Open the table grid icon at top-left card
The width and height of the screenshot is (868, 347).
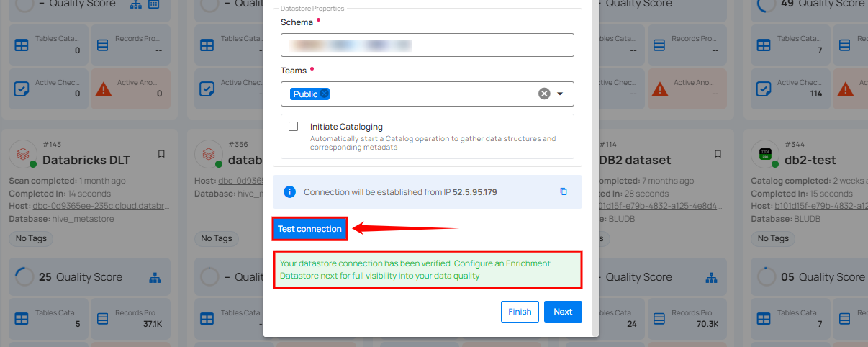click(x=154, y=4)
